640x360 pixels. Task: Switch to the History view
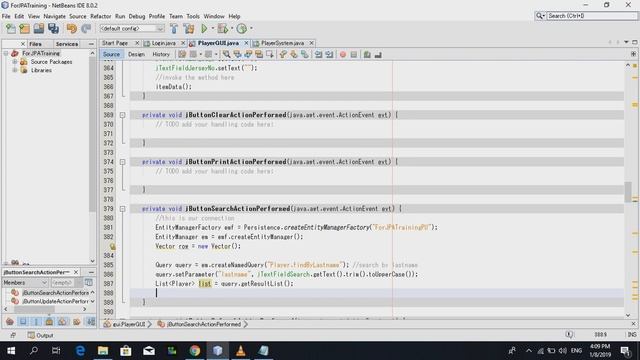coord(161,54)
